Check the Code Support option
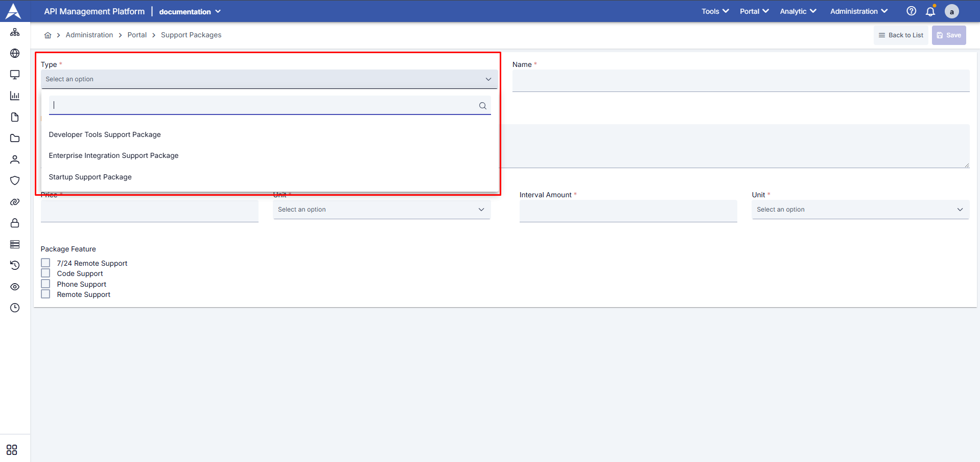 pos(45,273)
